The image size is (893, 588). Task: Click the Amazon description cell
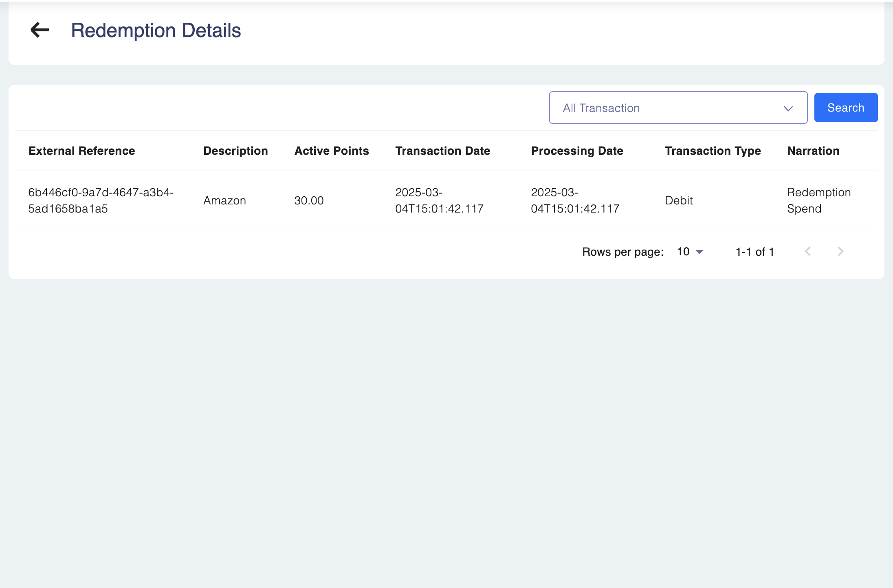[224, 200]
